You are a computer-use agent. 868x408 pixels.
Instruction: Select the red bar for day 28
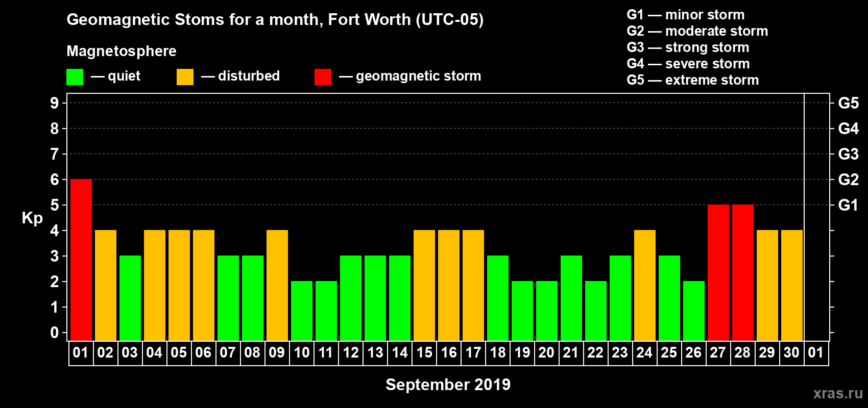[x=743, y=272]
